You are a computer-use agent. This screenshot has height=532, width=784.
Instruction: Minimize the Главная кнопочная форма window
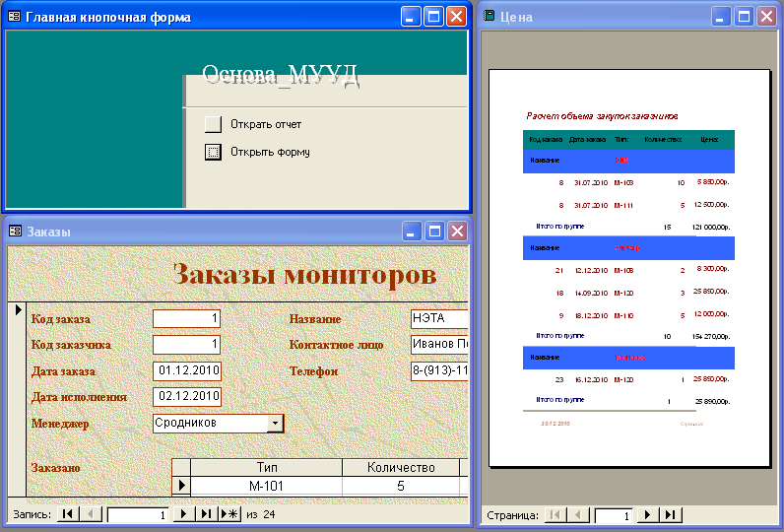[411, 17]
